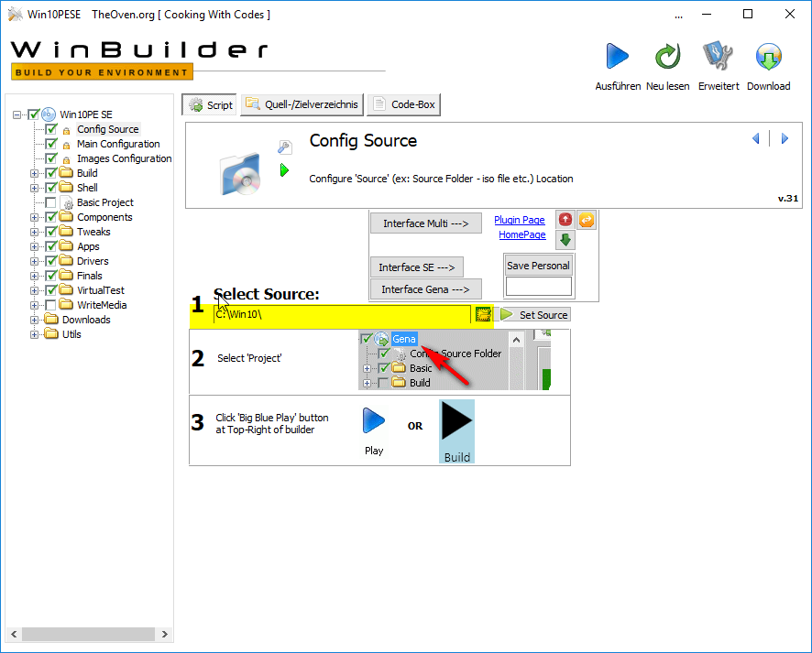This screenshot has width=812, height=653.
Task: Expand the Drivers tree node
Action: pos(34,261)
